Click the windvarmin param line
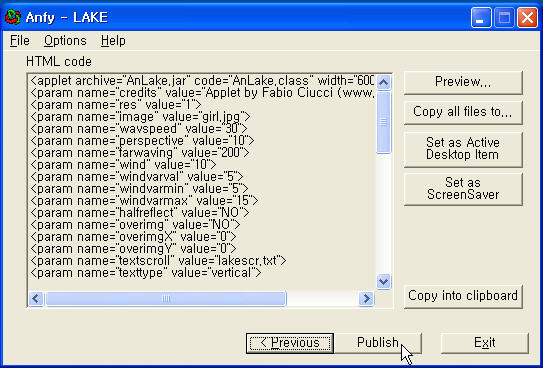This screenshot has height=368, width=543. point(140,189)
